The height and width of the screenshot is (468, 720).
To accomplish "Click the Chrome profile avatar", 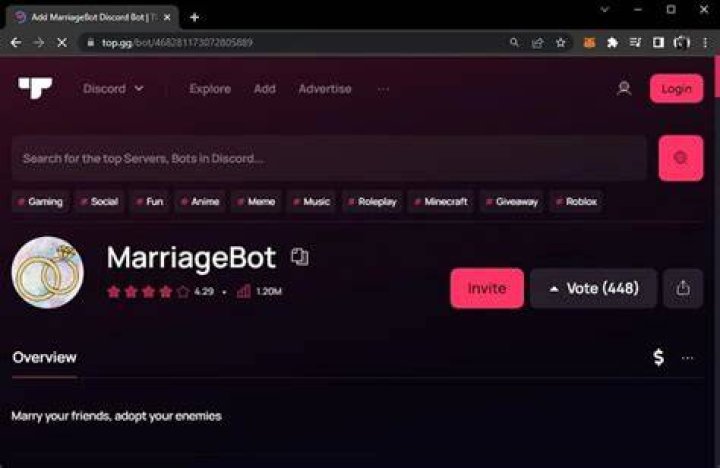I will [x=681, y=43].
